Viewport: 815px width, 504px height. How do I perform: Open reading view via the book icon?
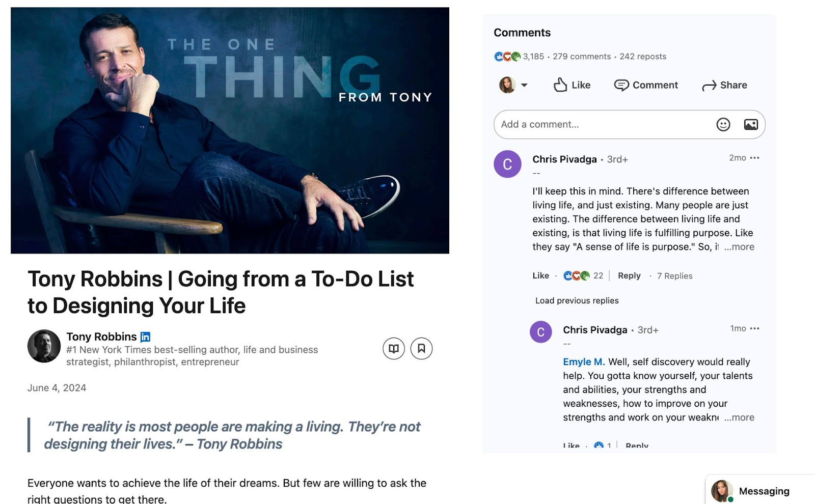tap(394, 348)
